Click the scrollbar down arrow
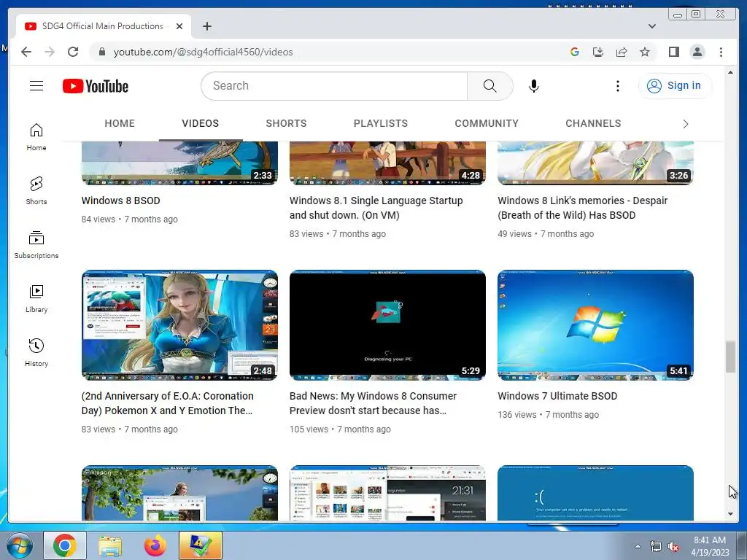The height and width of the screenshot is (560, 747). click(x=730, y=514)
